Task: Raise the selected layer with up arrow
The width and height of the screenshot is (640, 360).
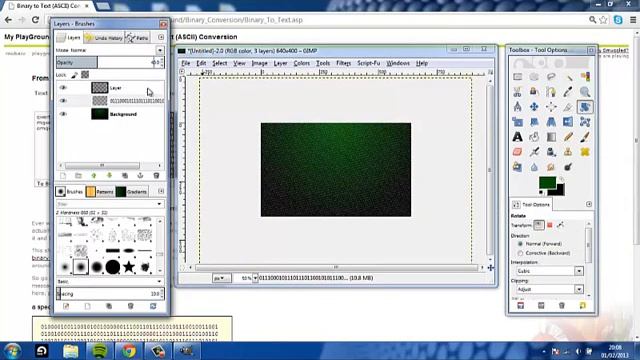Action: (x=94, y=176)
